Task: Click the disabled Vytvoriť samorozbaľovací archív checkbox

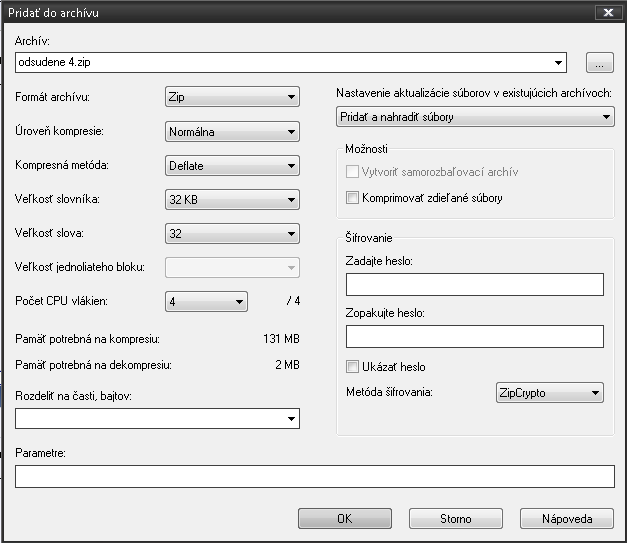Action: pyautogui.click(x=352, y=172)
